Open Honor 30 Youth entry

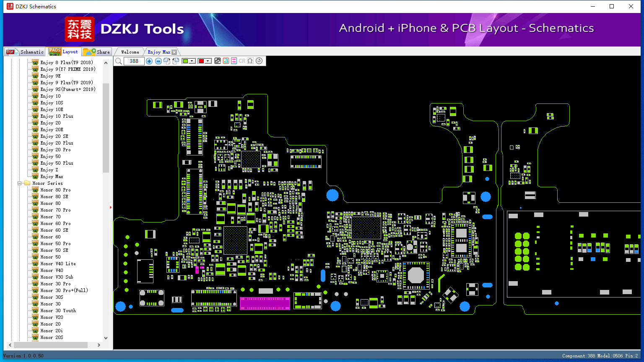58,310
